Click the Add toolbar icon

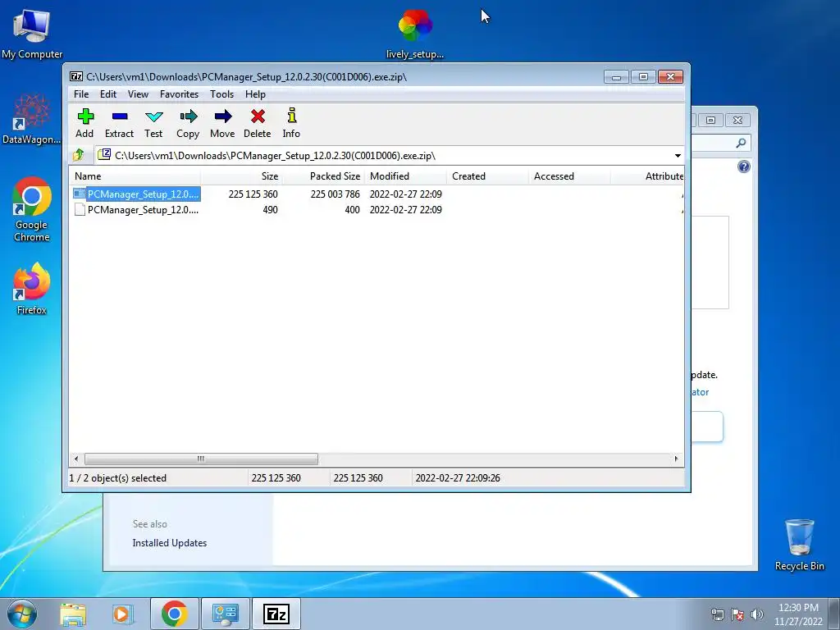tap(85, 116)
